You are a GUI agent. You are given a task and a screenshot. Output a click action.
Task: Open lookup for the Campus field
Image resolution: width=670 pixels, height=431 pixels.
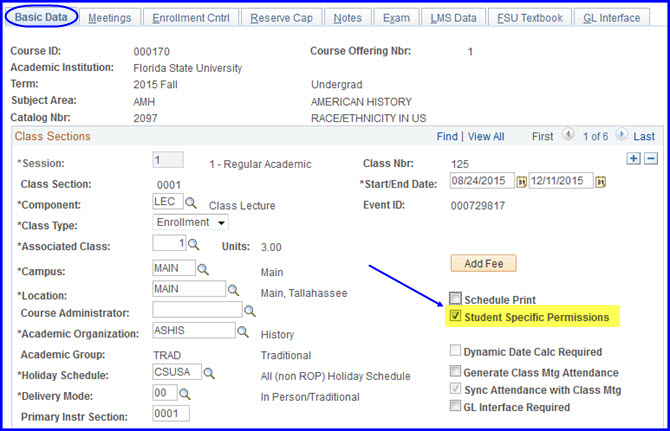point(203,270)
